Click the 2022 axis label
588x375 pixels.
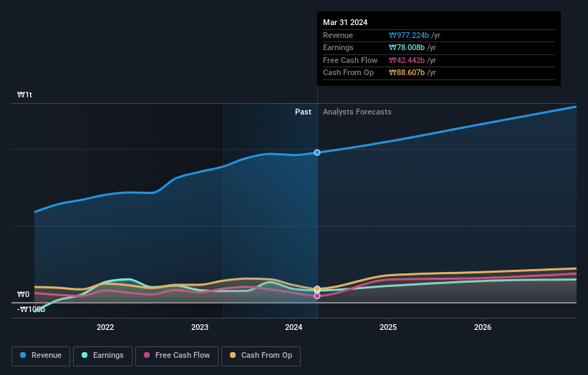pyautogui.click(x=105, y=327)
